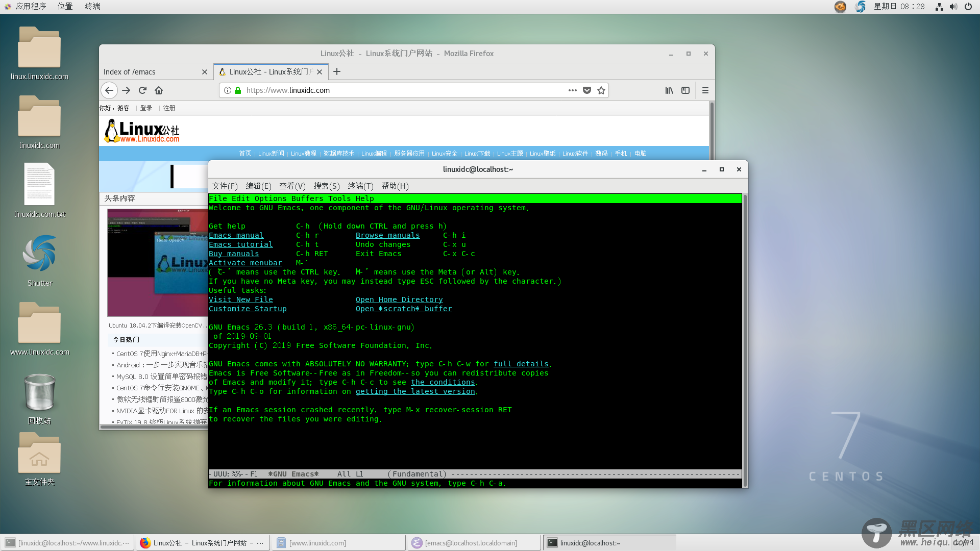
Task: Click the Firefox page vertical scrollbar
Action: pyautogui.click(x=712, y=131)
